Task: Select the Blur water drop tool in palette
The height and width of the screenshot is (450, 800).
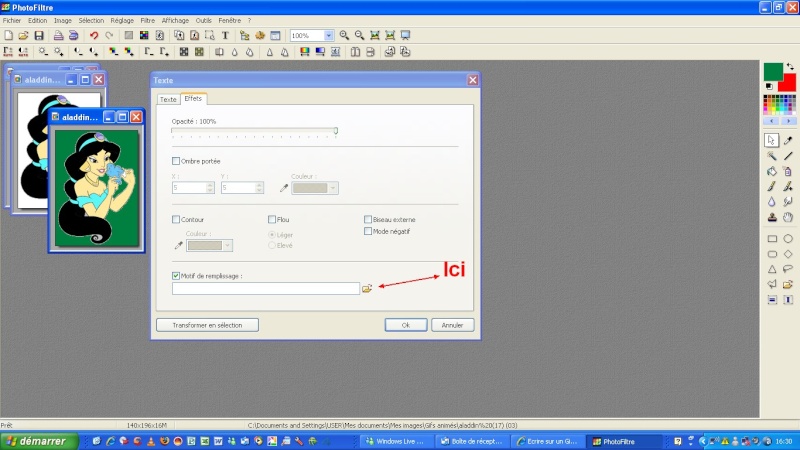Action: [x=772, y=202]
